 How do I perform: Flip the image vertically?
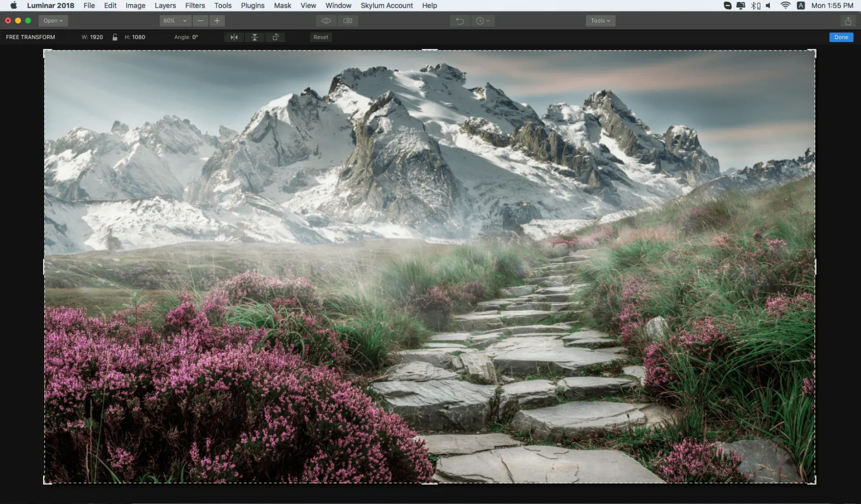[255, 37]
